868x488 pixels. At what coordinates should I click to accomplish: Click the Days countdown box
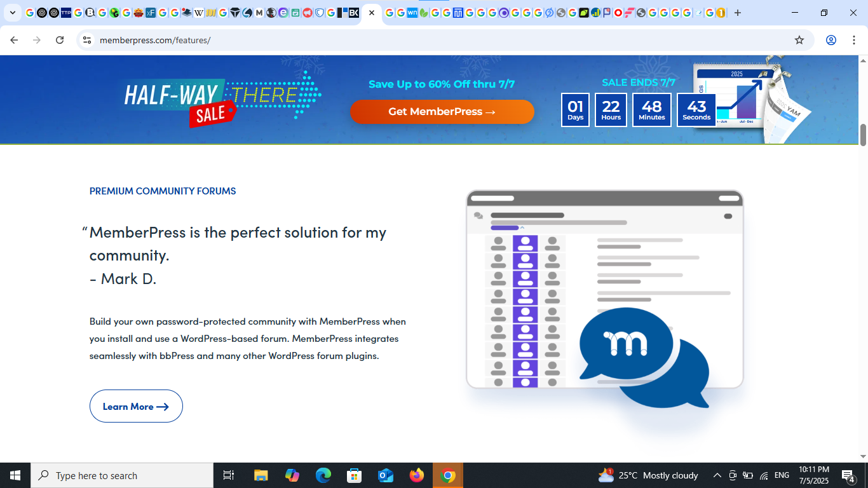576,110
